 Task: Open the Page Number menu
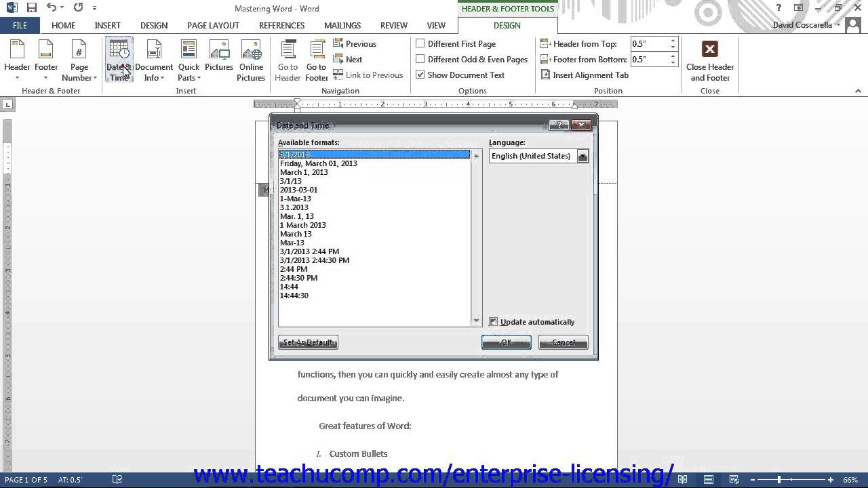[79, 60]
